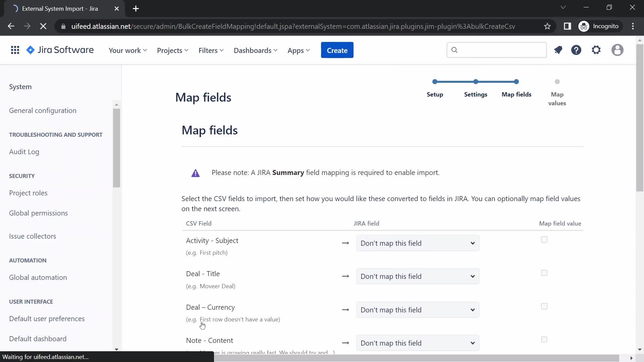The image size is (644, 362).
Task: Click the help question mark icon
Action: point(576,50)
